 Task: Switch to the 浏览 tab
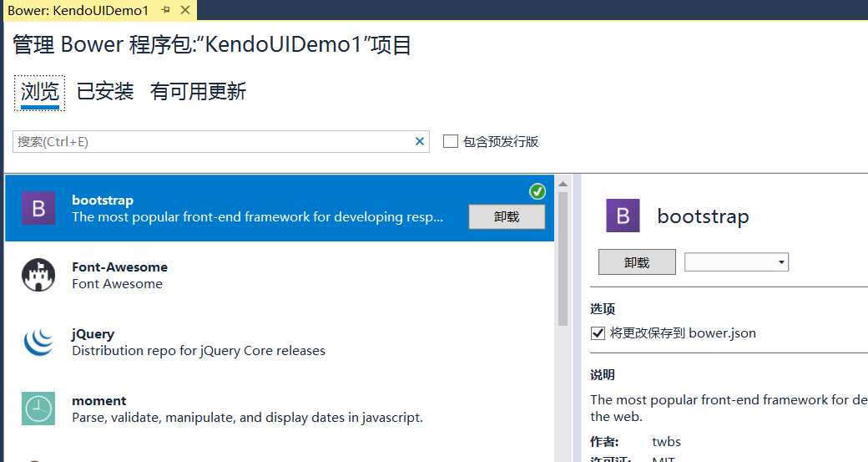point(39,92)
